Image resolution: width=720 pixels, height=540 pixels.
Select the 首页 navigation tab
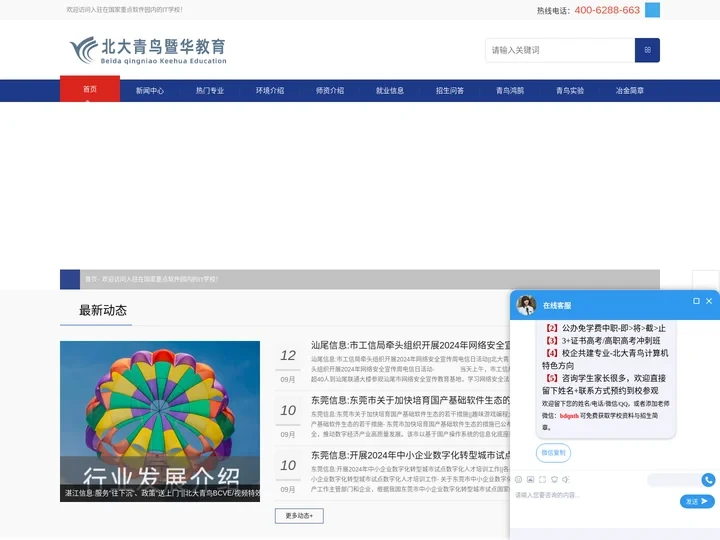coord(90,89)
